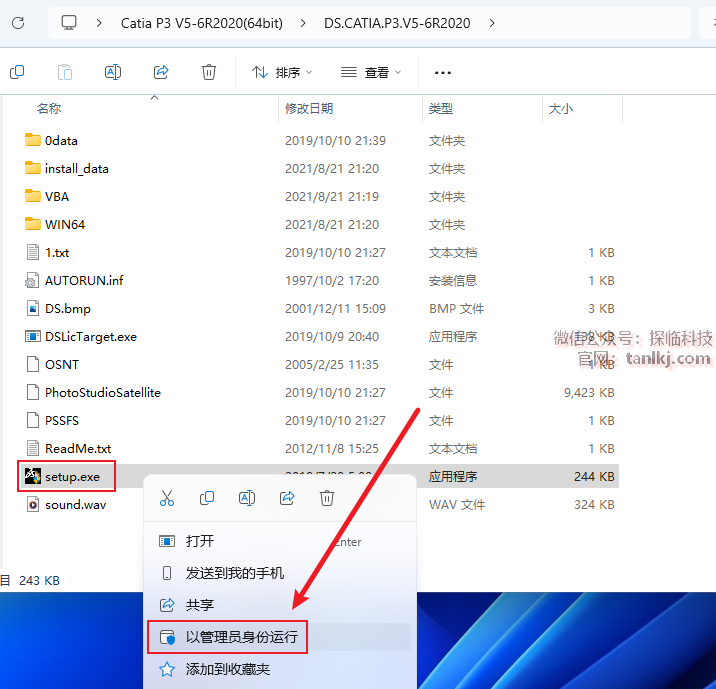Image resolution: width=716 pixels, height=689 pixels.
Task: Expand chevron after Catia P3 V5-6R2020(64bit)
Action: [x=303, y=23]
